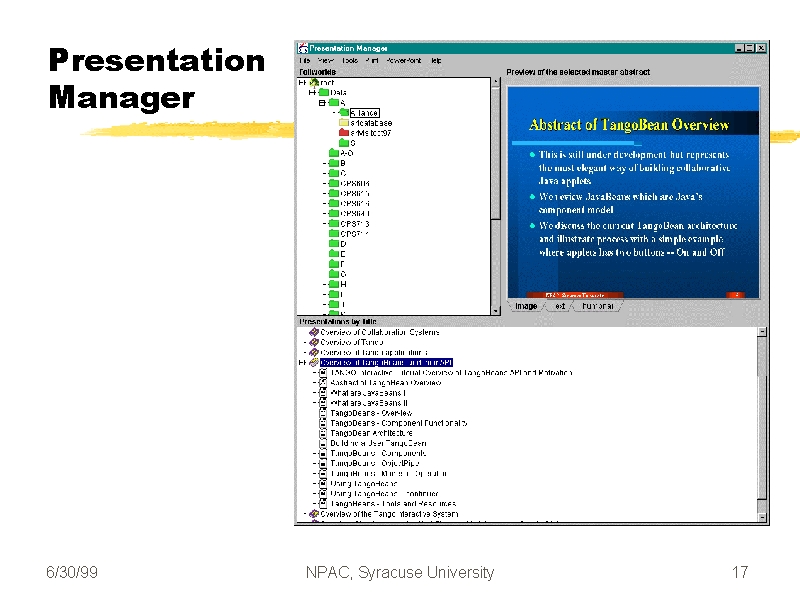This screenshot has width=800, height=600.
Task: Select the F folder label in tree
Action: click(342, 264)
